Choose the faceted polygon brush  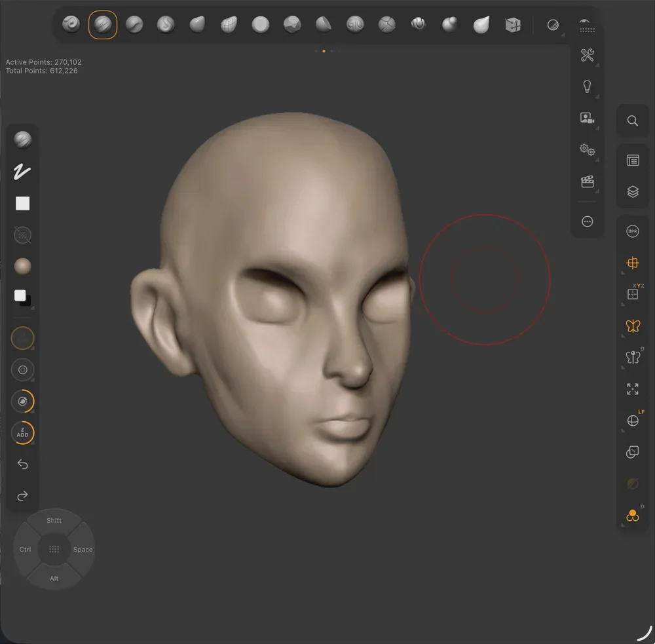[292, 25]
